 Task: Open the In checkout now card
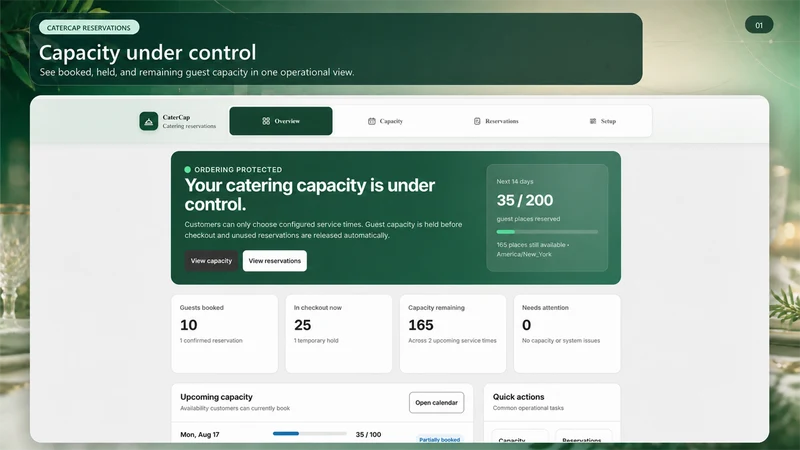(x=339, y=334)
